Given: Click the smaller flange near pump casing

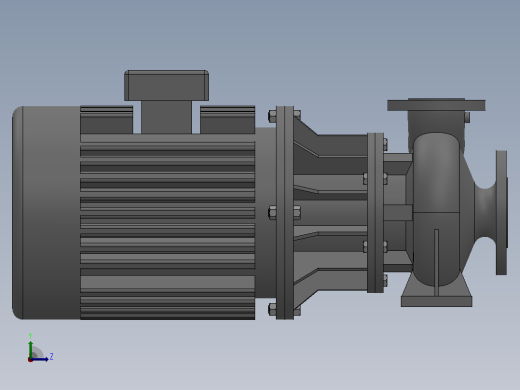Looking at the screenshot, I should [375, 213].
